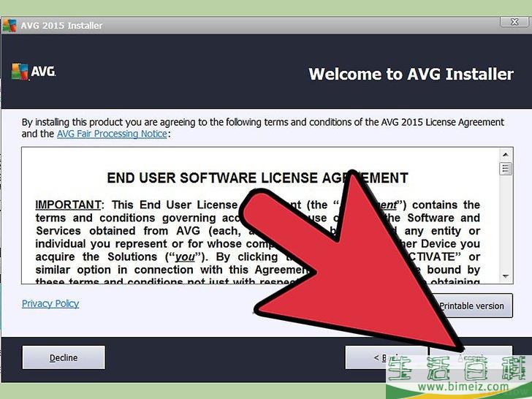Click the AVG icon in title bar
This screenshot has height=399, width=532.
[x=9, y=26]
